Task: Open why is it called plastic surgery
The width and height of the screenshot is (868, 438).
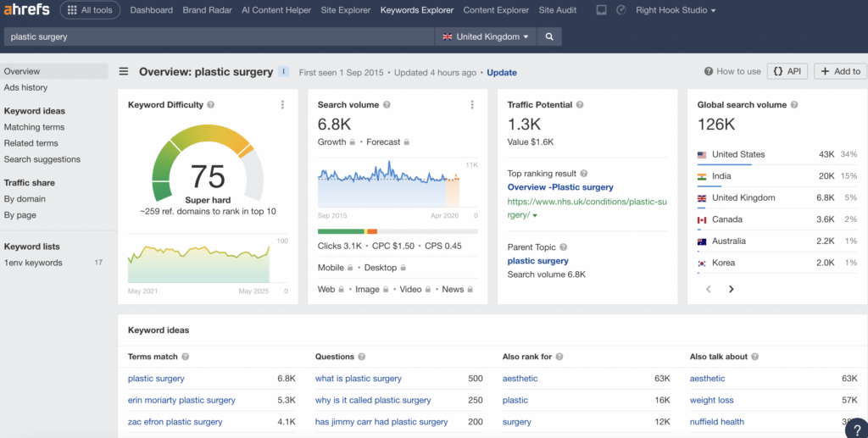Action: click(373, 401)
